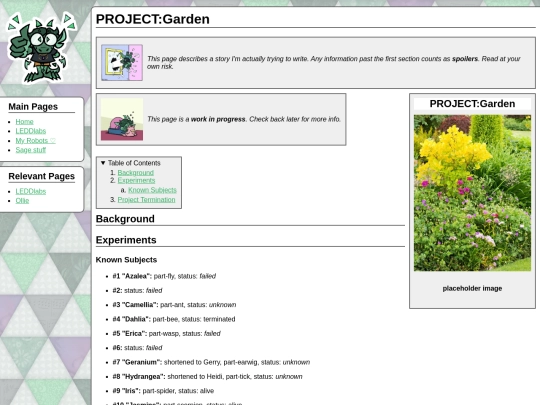Screen dimensions: 540x405
Task: Open the Ollie link
Action: pos(22,200)
